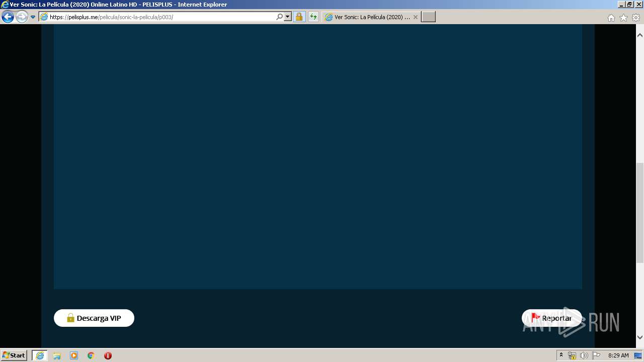Open Favorites star icon

[623, 18]
